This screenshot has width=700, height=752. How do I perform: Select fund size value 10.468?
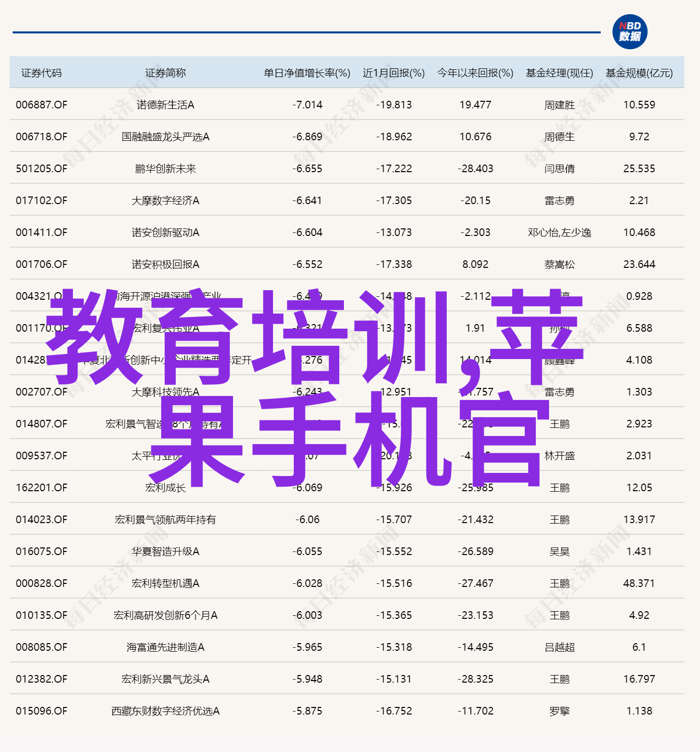coord(639,232)
